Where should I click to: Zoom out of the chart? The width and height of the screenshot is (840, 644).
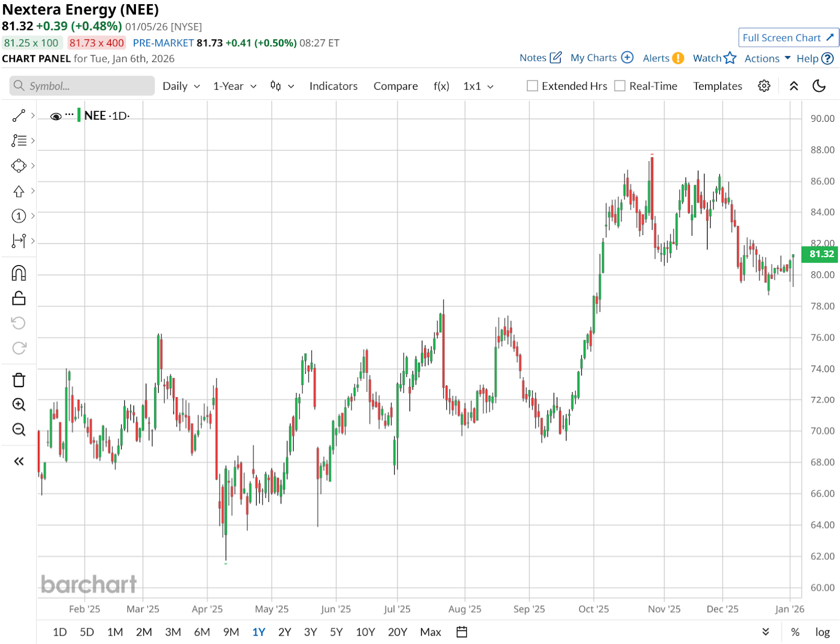19,430
